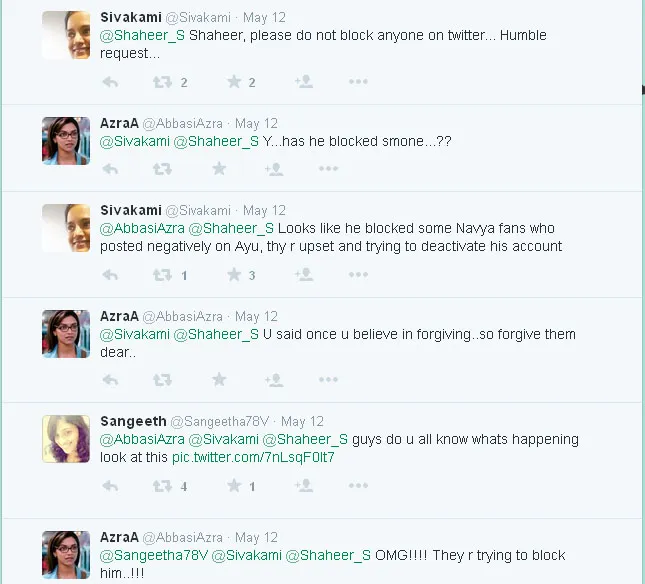Follow icon on Sivakami's first tweet
The image size is (645, 584).
pyautogui.click(x=304, y=81)
